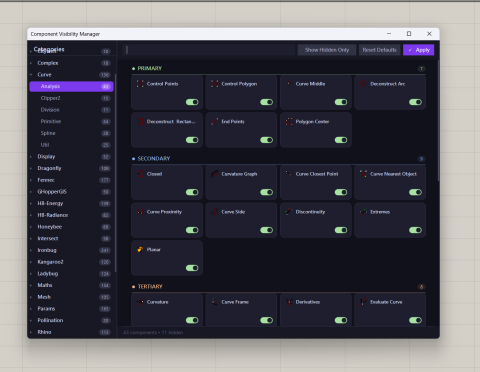Click the Curvature Graph component icon
480x372 pixels.
tap(215, 174)
